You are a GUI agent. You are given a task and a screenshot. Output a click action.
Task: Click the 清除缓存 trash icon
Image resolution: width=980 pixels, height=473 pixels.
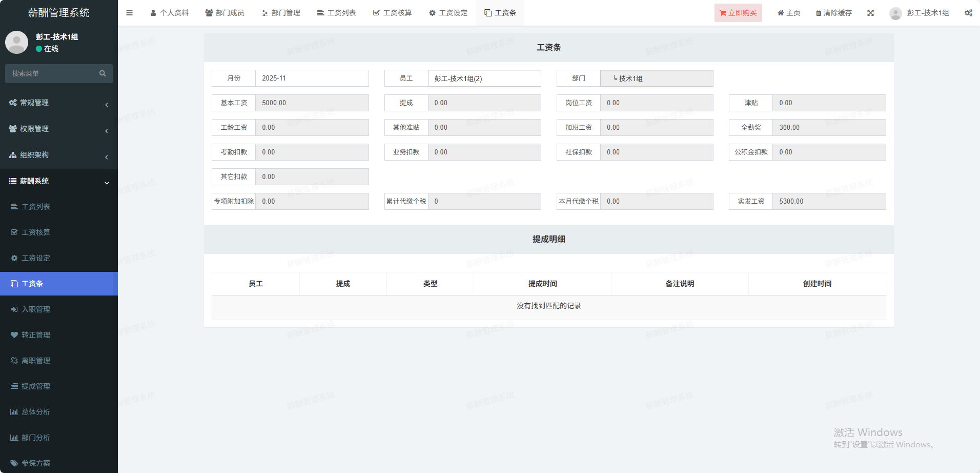[819, 13]
